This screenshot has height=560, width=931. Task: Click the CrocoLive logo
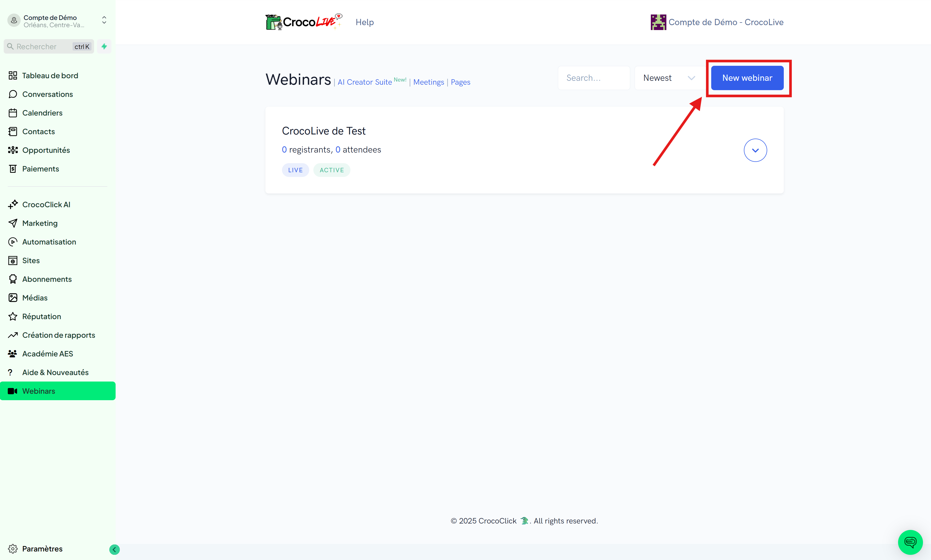[304, 22]
